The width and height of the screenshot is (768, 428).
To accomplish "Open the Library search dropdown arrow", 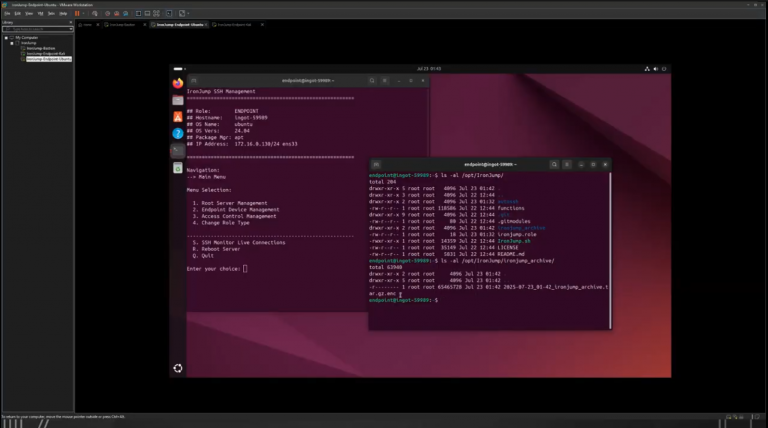I will click(x=71, y=29).
